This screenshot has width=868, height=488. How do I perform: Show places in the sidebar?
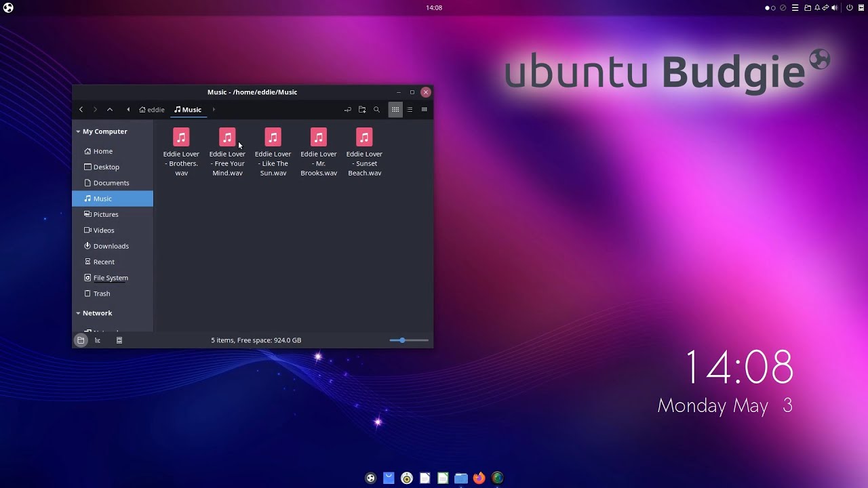tap(81, 340)
